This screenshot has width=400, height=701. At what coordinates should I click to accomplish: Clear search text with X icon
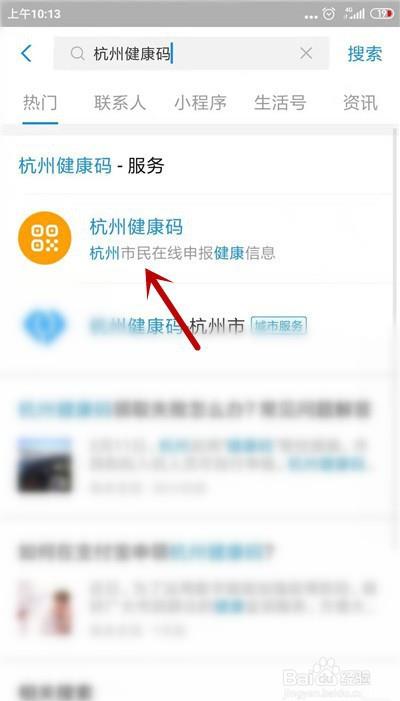click(306, 54)
